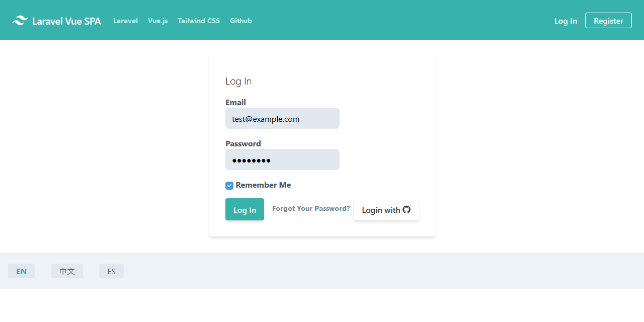Open the Github navigation link
The image size is (644, 322).
(x=240, y=21)
